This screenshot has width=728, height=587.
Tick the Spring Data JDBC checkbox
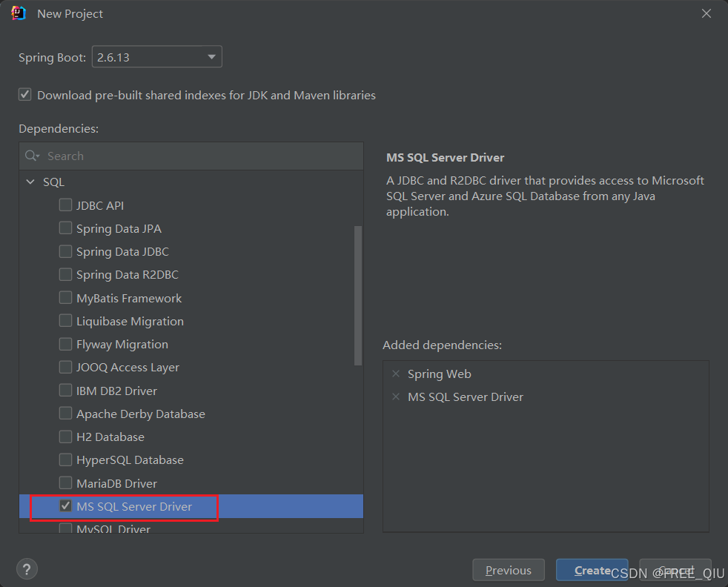[x=65, y=251]
